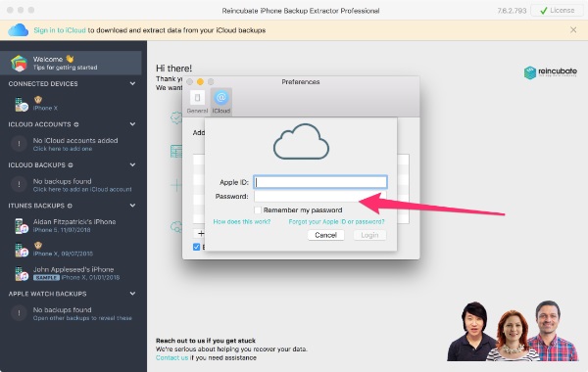Click the iCloud Backups 'No backups found' entry
Viewport: 588px width, 372px height.
[x=71, y=185]
